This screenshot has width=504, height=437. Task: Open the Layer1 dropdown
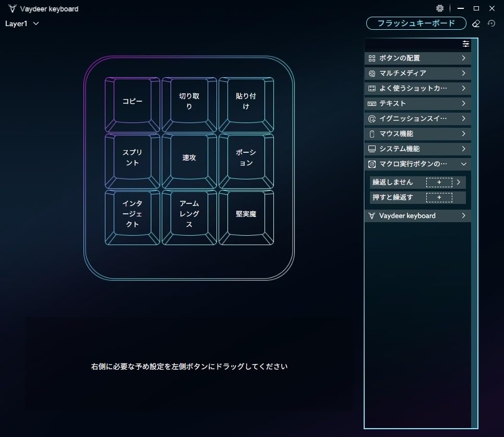click(21, 23)
